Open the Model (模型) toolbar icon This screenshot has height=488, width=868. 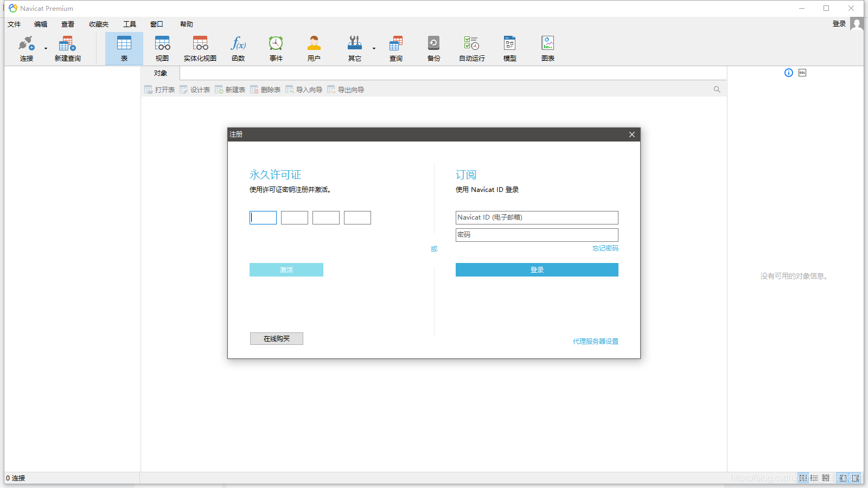(x=510, y=43)
